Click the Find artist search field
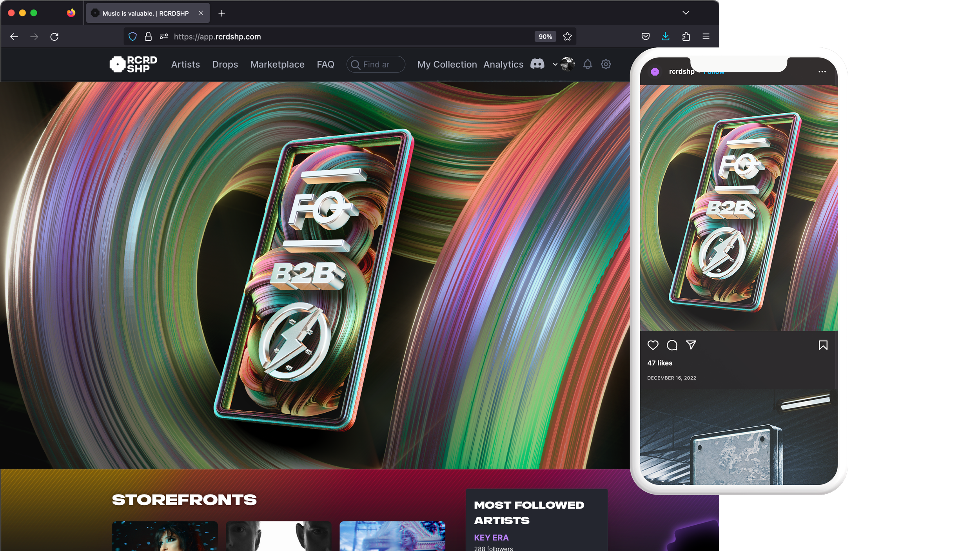 376,64
